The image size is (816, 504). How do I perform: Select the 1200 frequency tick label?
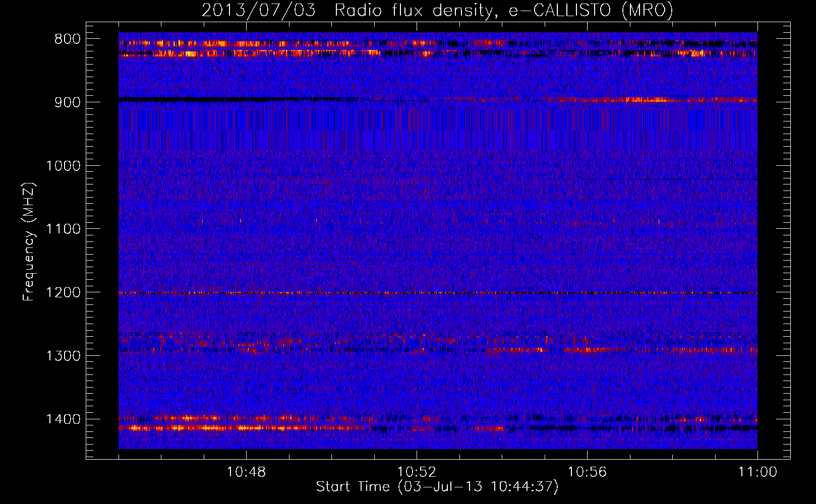(x=63, y=293)
